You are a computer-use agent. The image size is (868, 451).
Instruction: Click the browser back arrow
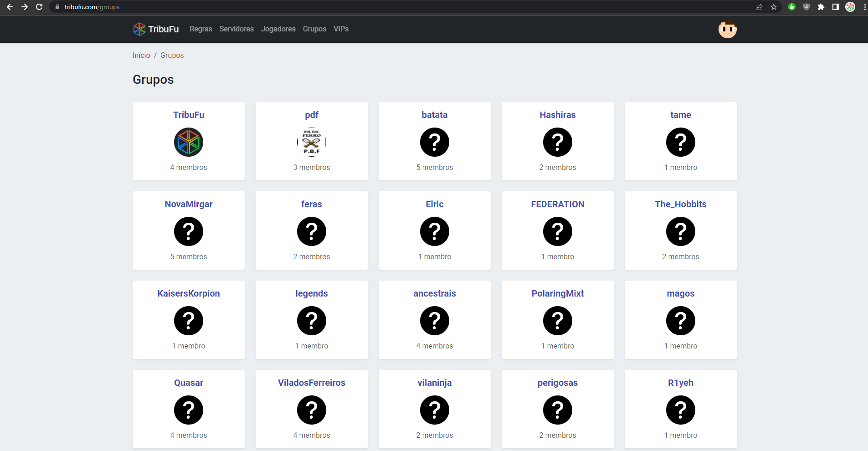click(10, 7)
